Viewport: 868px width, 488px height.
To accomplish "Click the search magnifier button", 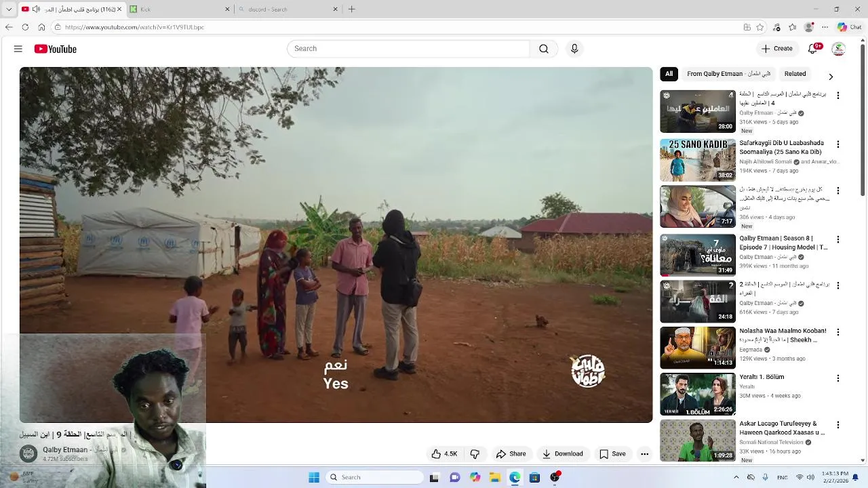I will tap(544, 49).
